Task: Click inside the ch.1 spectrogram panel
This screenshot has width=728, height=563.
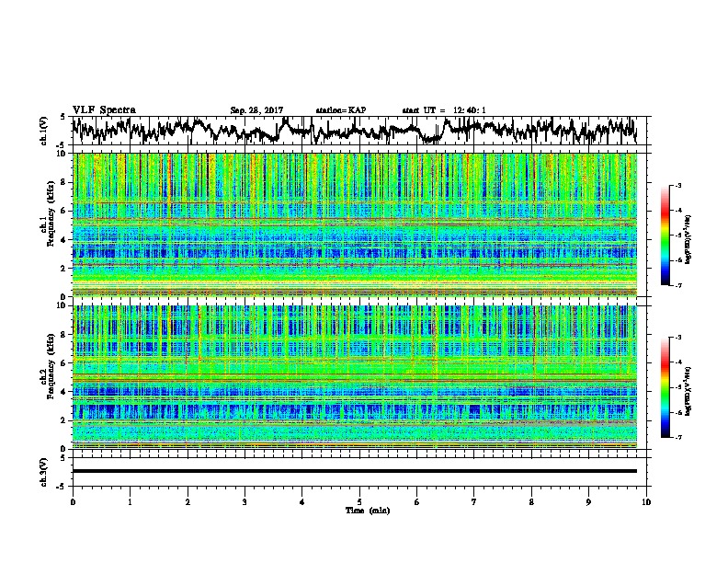Action: pyautogui.click(x=354, y=224)
